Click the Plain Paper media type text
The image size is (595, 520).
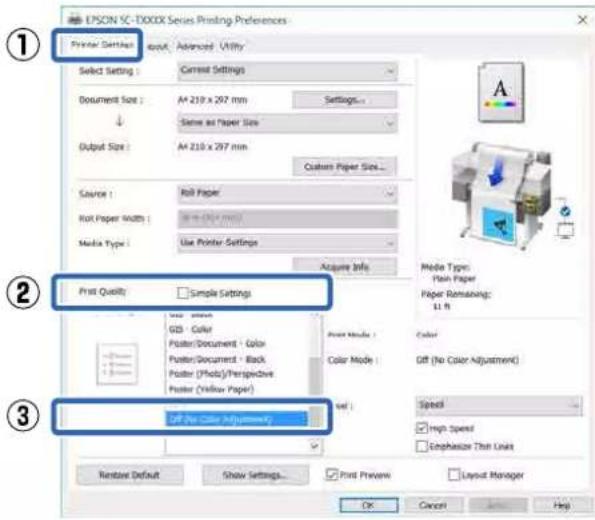[454, 279]
